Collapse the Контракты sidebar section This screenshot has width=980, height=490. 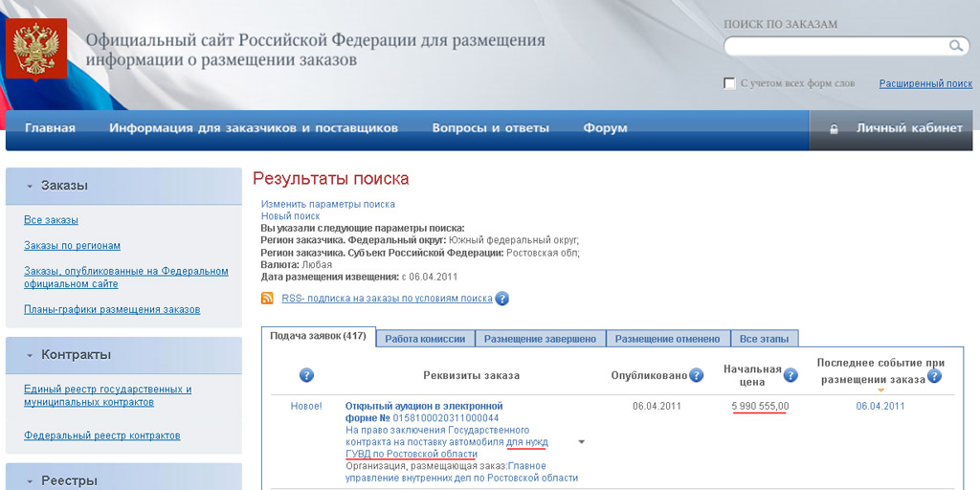[x=30, y=355]
